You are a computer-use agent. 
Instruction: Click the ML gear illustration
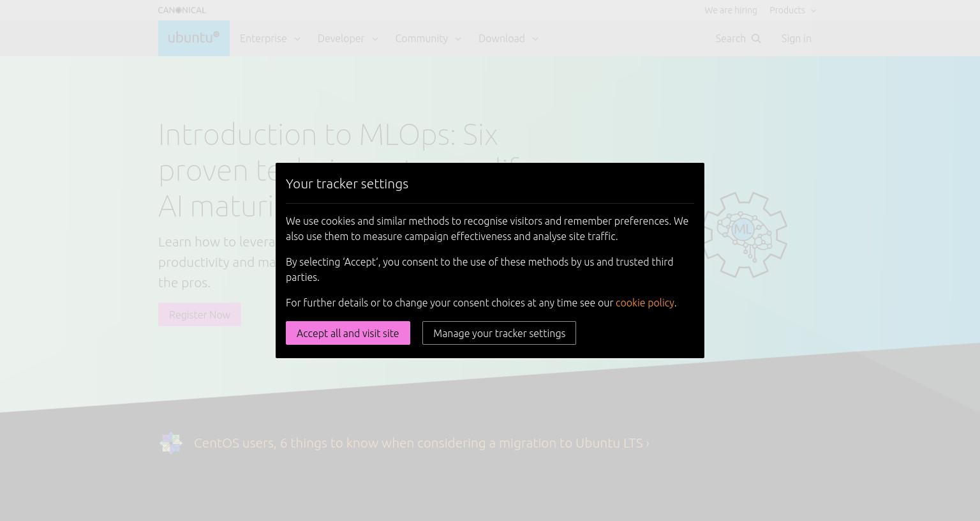(745, 234)
